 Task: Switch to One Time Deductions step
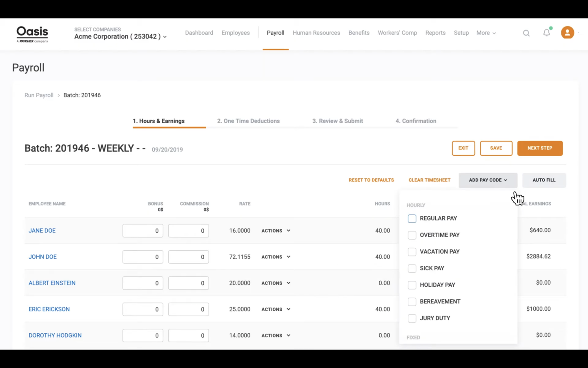tap(248, 121)
